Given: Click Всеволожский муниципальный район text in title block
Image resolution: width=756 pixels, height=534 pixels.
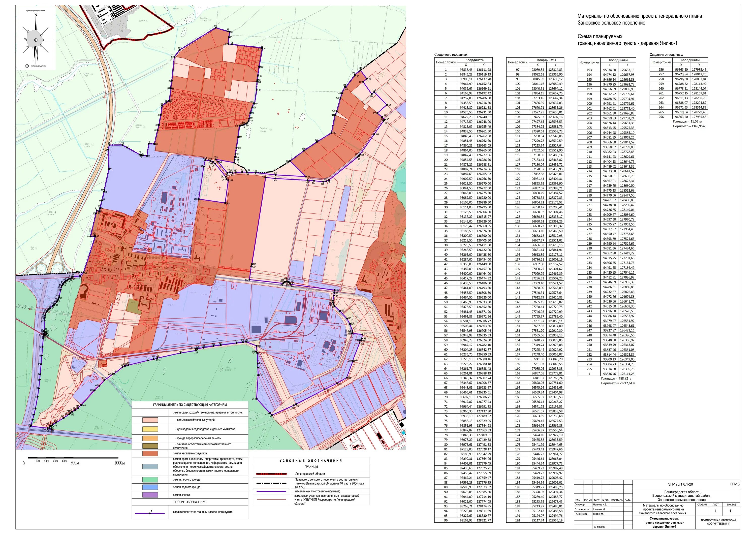Looking at the screenshot, I should (x=681, y=495).
